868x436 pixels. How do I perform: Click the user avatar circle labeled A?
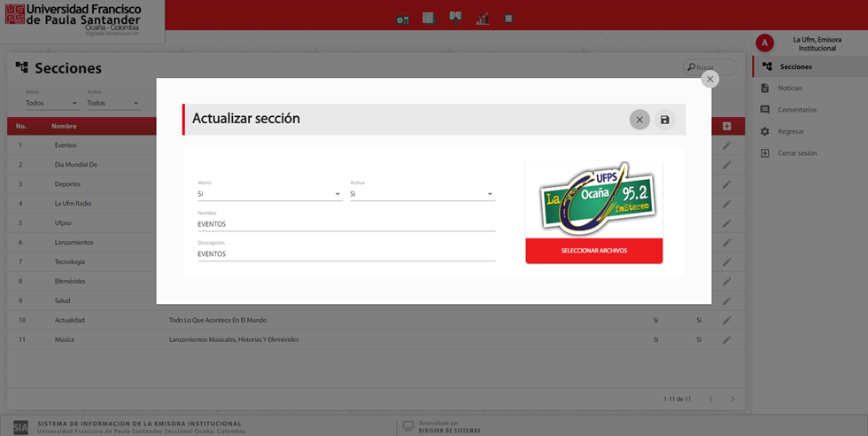pyautogui.click(x=764, y=43)
